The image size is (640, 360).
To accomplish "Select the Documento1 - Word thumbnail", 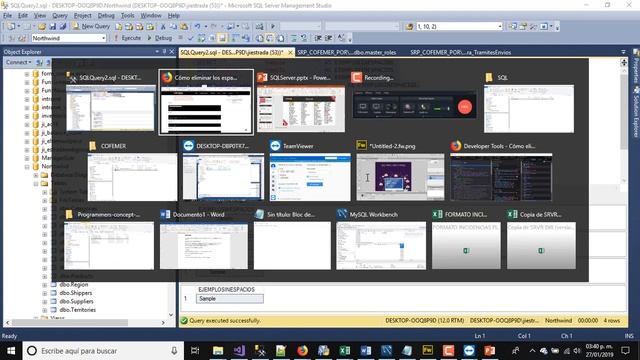I will 204,239.
